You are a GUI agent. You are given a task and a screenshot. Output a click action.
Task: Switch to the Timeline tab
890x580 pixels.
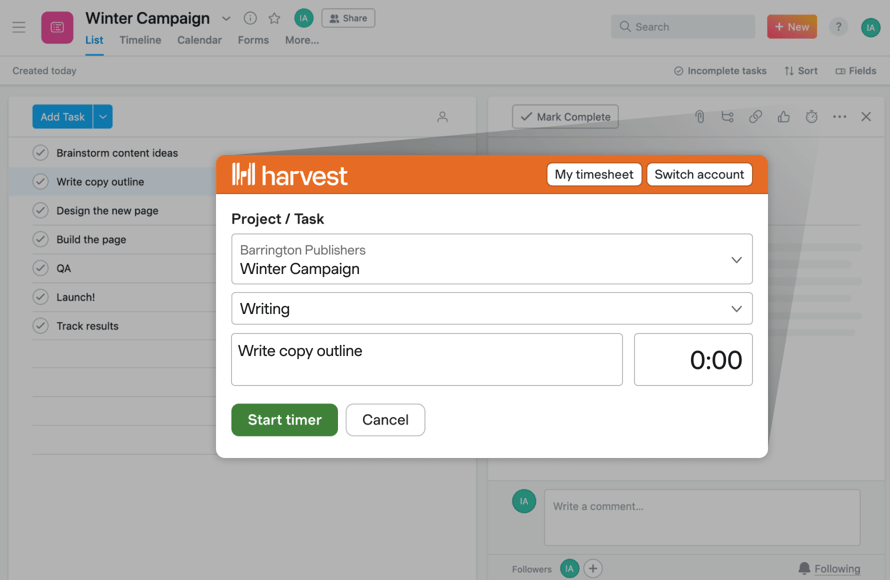140,40
